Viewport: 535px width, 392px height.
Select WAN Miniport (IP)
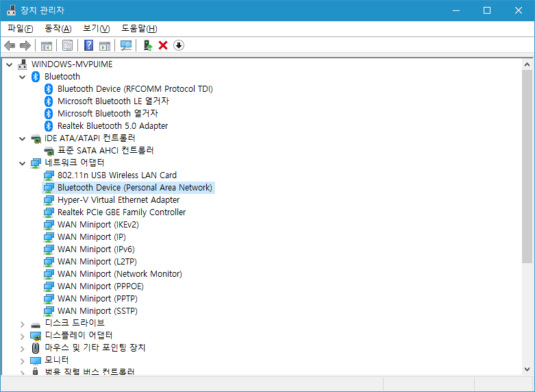pyautogui.click(x=92, y=236)
